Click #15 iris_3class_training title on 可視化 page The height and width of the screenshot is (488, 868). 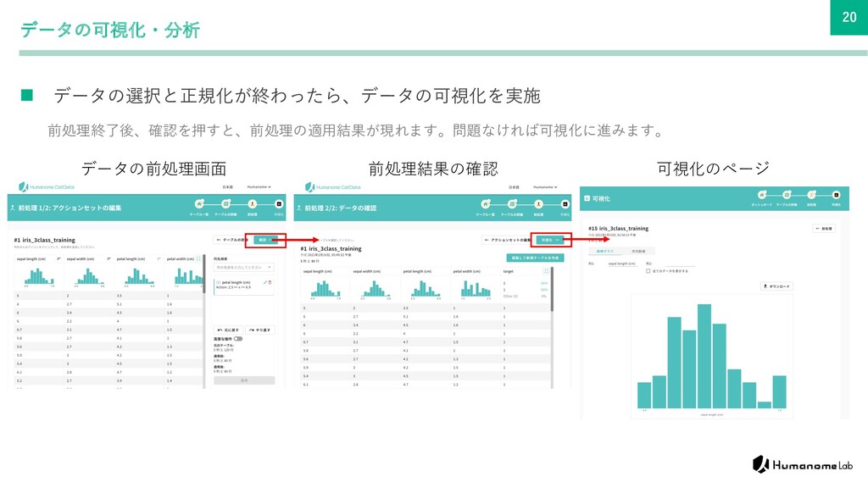click(x=618, y=228)
